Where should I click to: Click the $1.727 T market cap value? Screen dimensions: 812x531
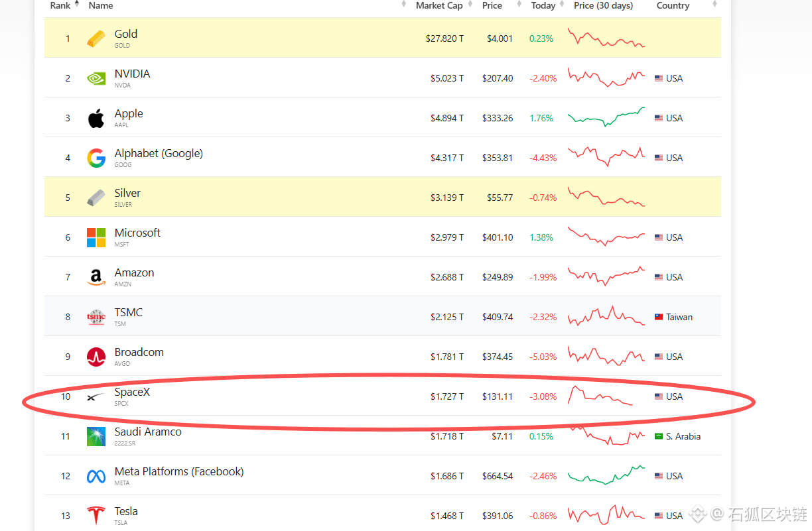click(447, 396)
